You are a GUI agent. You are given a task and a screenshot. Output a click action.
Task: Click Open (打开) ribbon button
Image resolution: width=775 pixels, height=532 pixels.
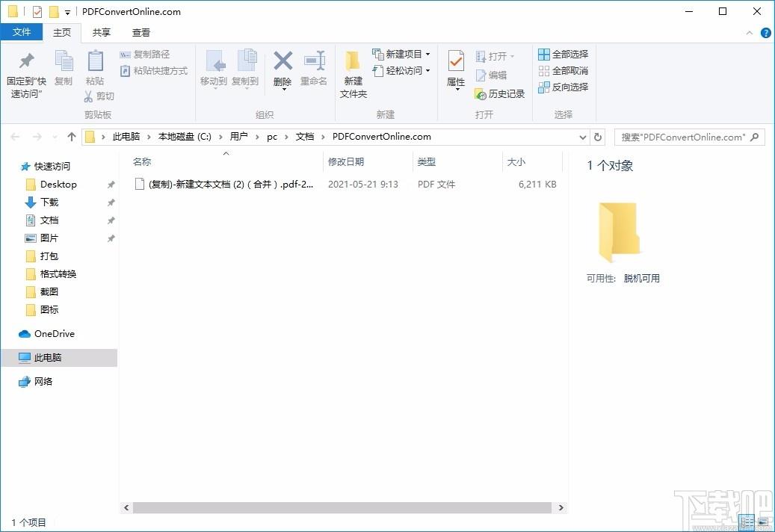click(495, 56)
